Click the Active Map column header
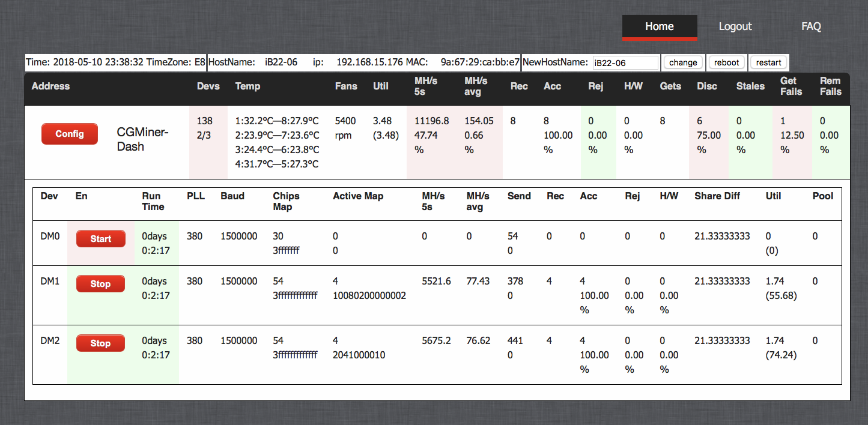868x425 pixels. coord(358,196)
